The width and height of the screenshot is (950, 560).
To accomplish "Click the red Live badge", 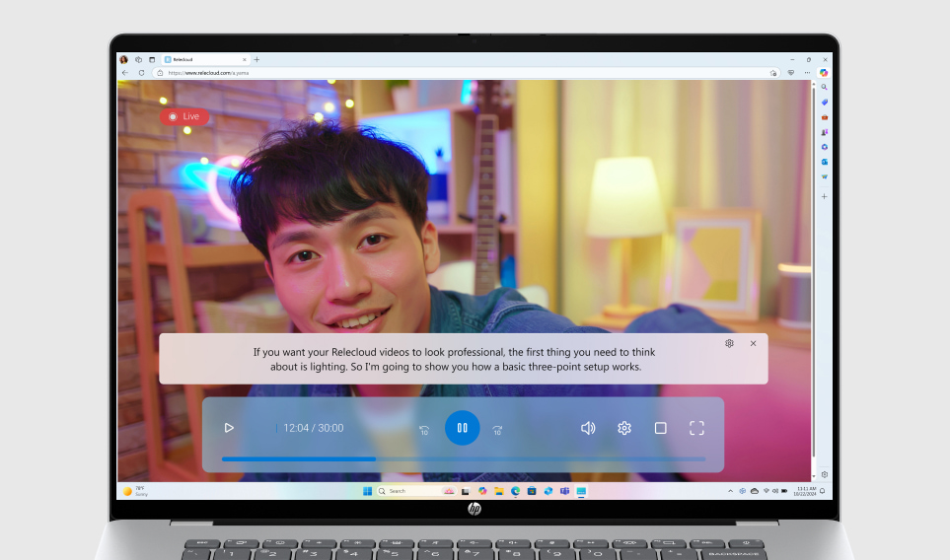I will 184,116.
